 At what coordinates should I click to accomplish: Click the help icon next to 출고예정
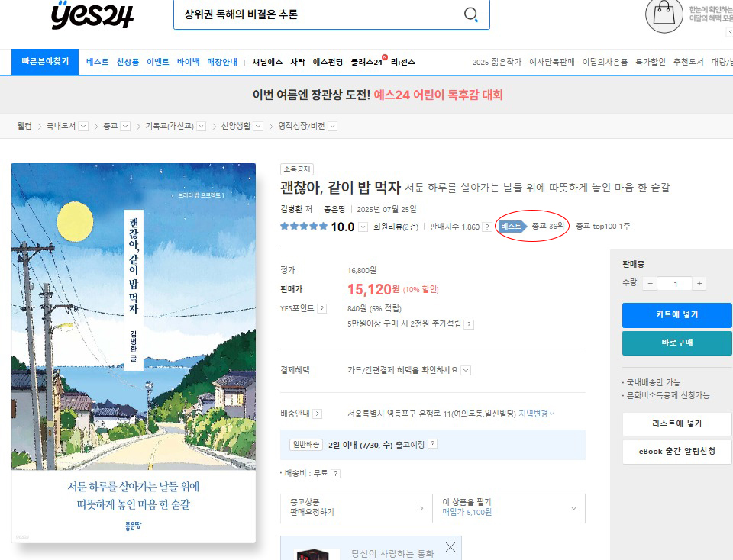tap(433, 444)
